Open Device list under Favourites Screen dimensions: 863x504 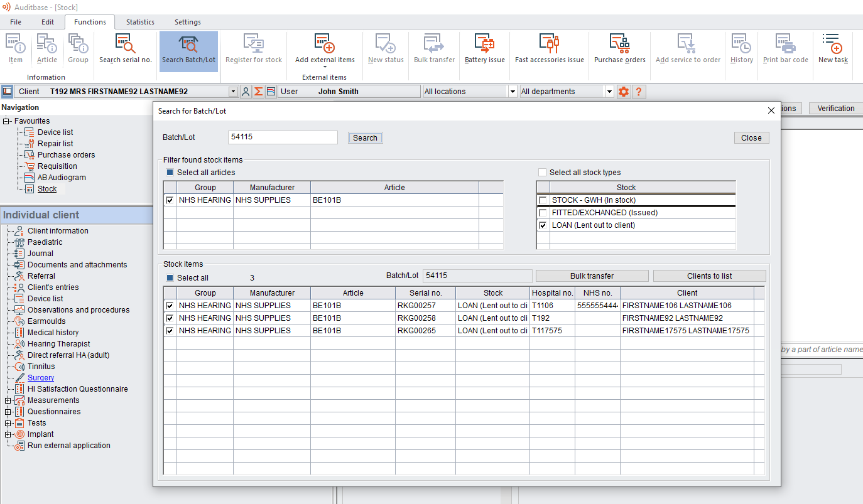click(x=55, y=132)
